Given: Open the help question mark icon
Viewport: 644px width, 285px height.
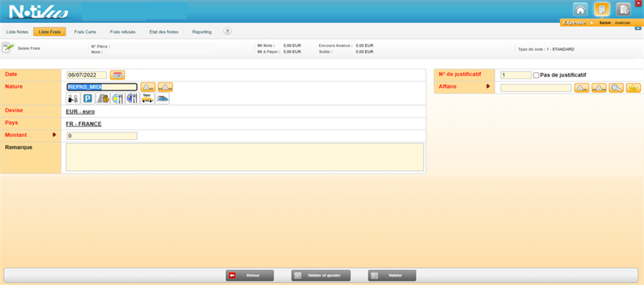Looking at the screenshot, I should pos(227,31).
